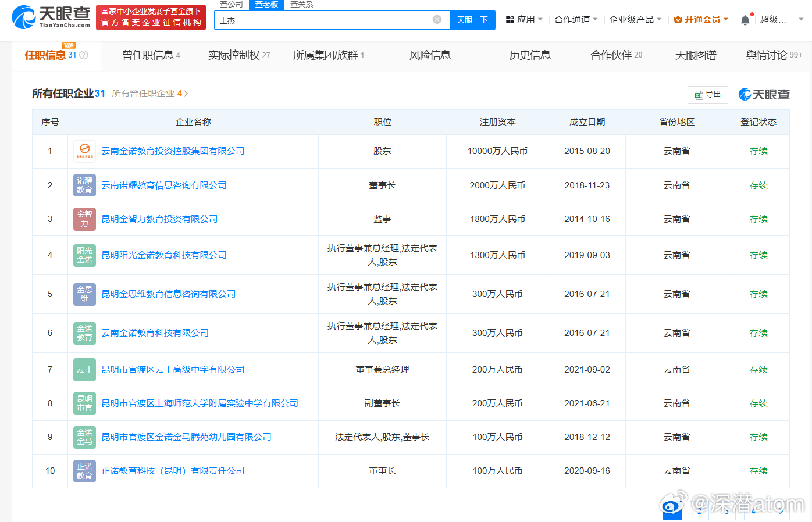812x522 pixels.
Task: Click the 成立日期 column header
Action: [587, 122]
